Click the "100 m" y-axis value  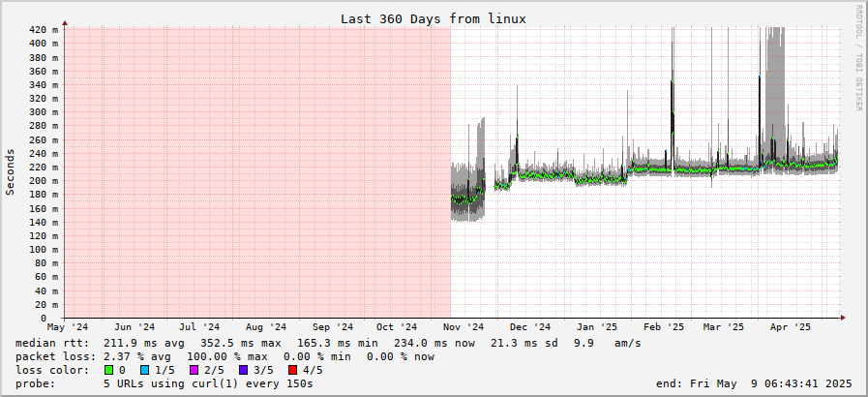[x=43, y=250]
